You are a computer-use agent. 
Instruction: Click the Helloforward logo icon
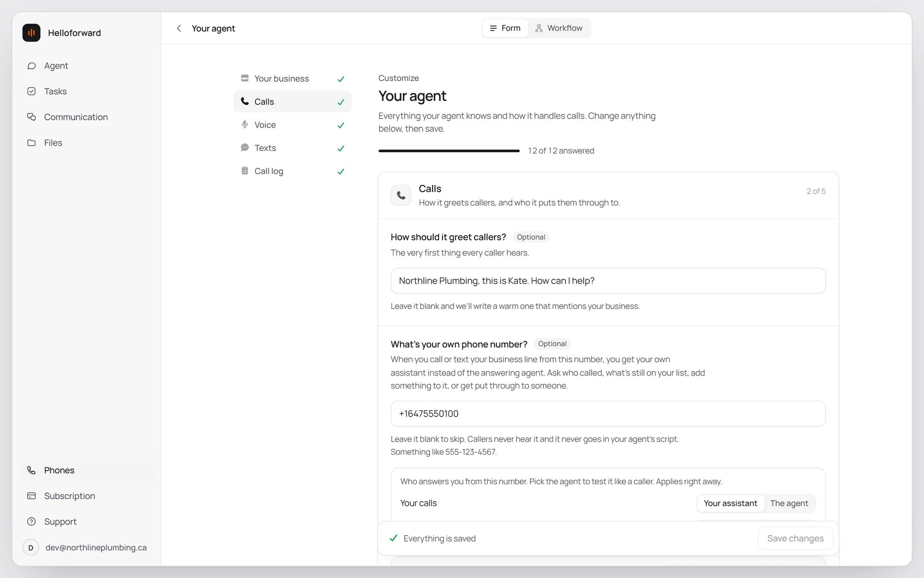pos(31,33)
